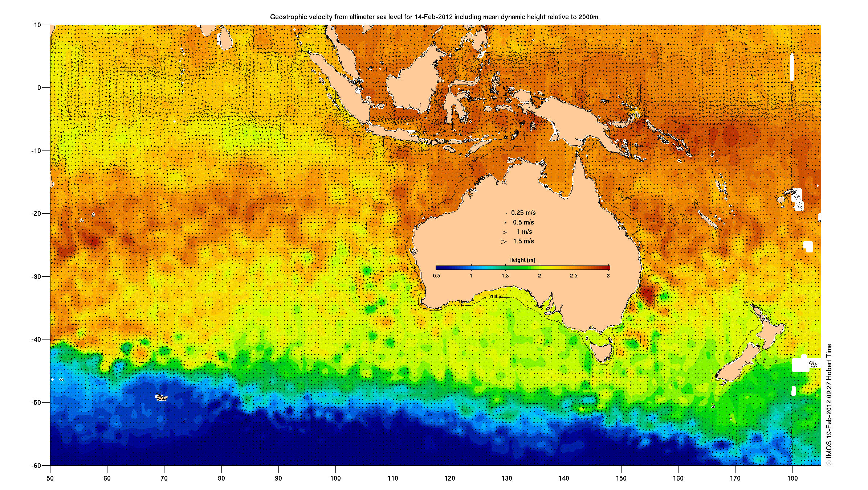Screen dimensions: 868x490
Task: Click the IMOS copyright timestamp text
Action: [829, 405]
